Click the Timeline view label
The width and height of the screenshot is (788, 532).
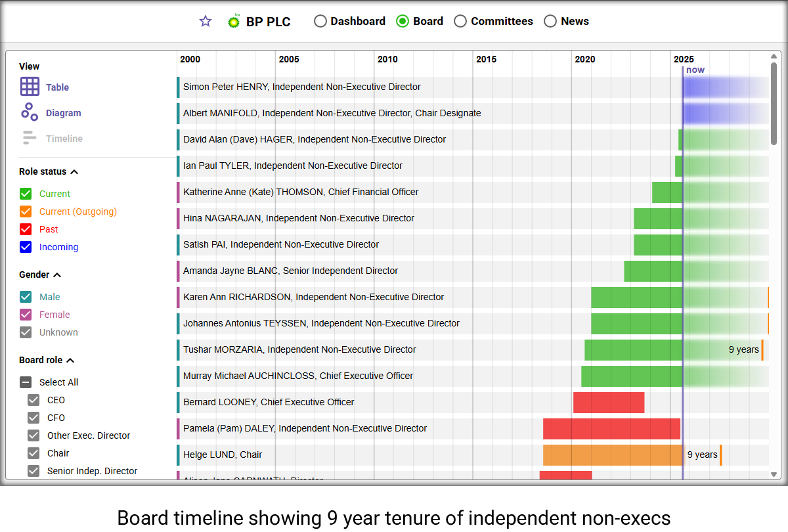(64, 139)
